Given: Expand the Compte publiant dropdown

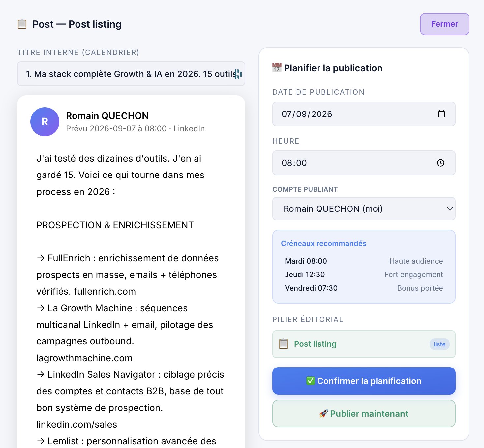Looking at the screenshot, I should coord(364,208).
